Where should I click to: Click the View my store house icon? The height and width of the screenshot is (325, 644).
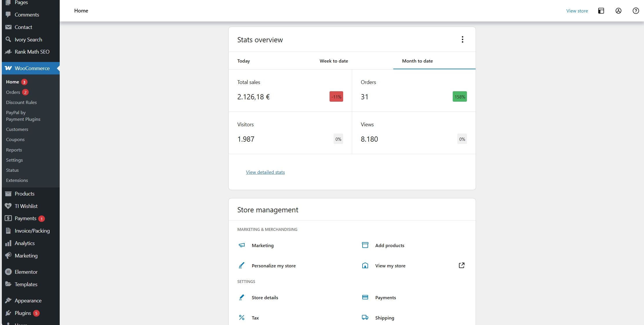(365, 265)
